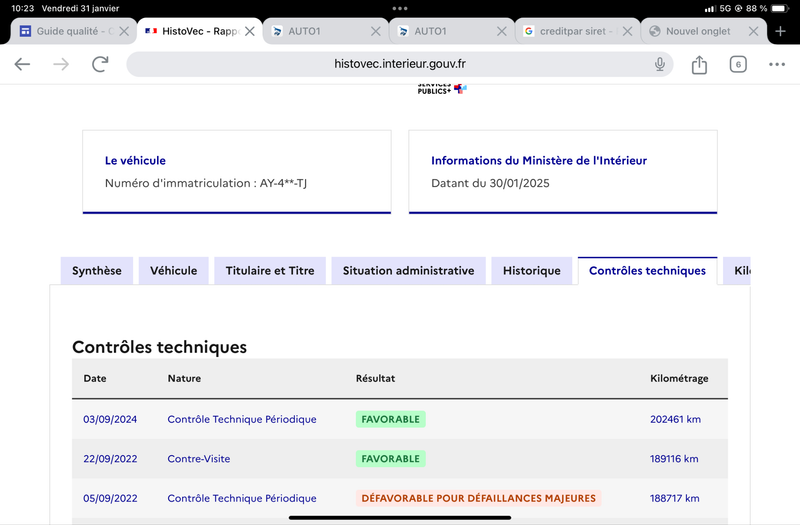Close the HistoVec tab
The height and width of the screenshot is (525, 800).
coord(249,31)
